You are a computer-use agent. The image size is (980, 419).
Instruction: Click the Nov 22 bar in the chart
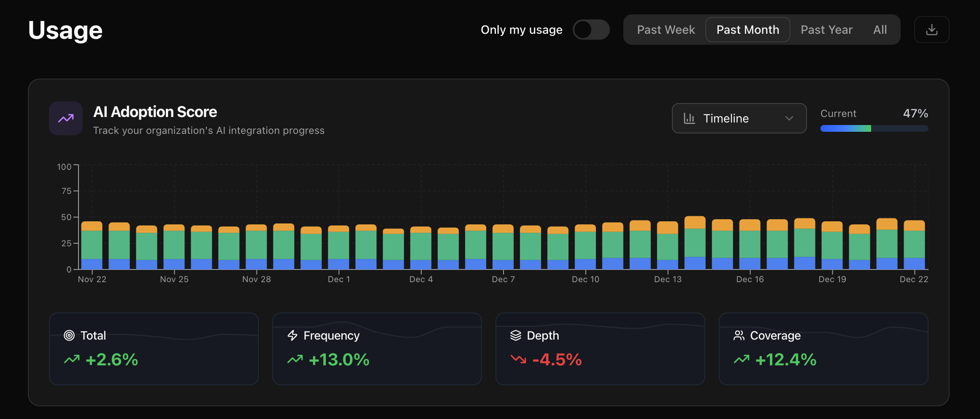[92, 245]
